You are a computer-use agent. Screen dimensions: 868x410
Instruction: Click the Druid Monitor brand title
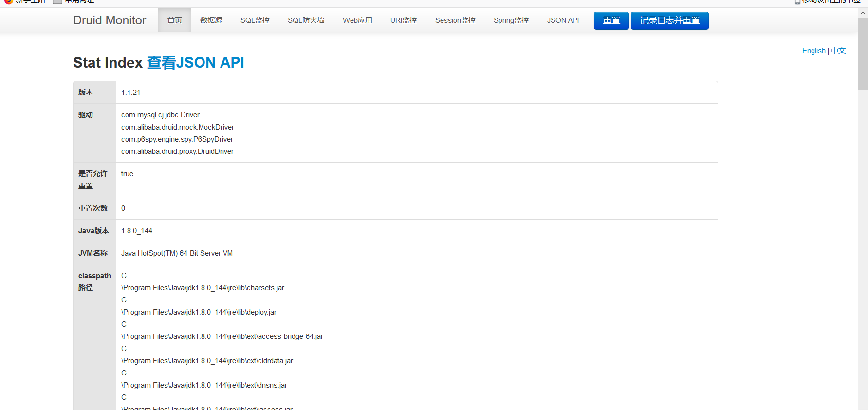[110, 20]
